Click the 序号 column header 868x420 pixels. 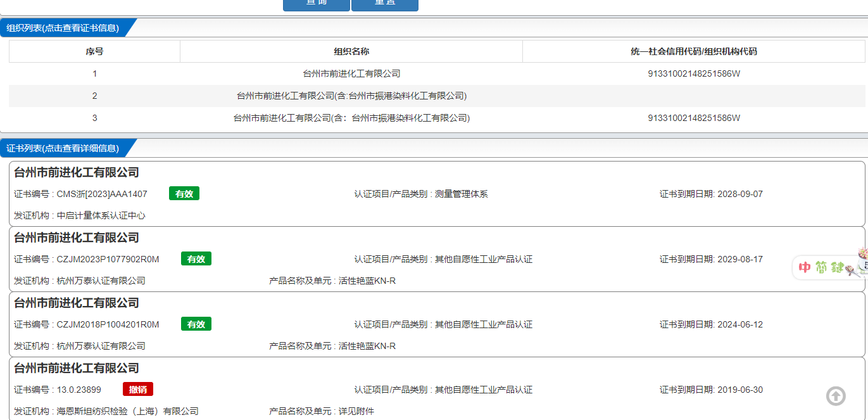(94, 51)
